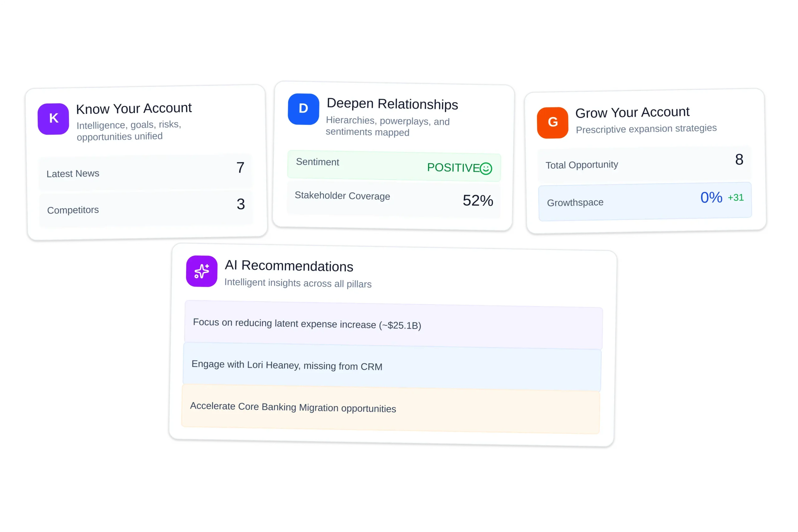798x532 pixels.
Task: Click the Know Your Account title
Action: pos(134,108)
